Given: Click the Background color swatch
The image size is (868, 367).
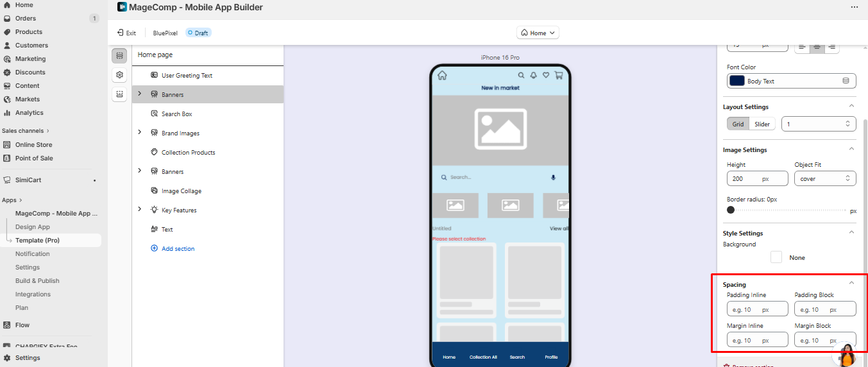Looking at the screenshot, I should coord(776,257).
